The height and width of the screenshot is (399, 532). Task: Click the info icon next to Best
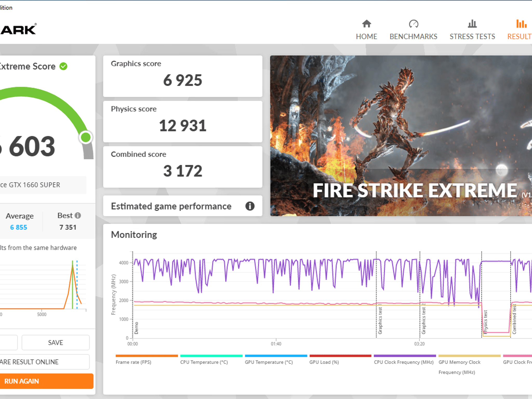tap(78, 215)
